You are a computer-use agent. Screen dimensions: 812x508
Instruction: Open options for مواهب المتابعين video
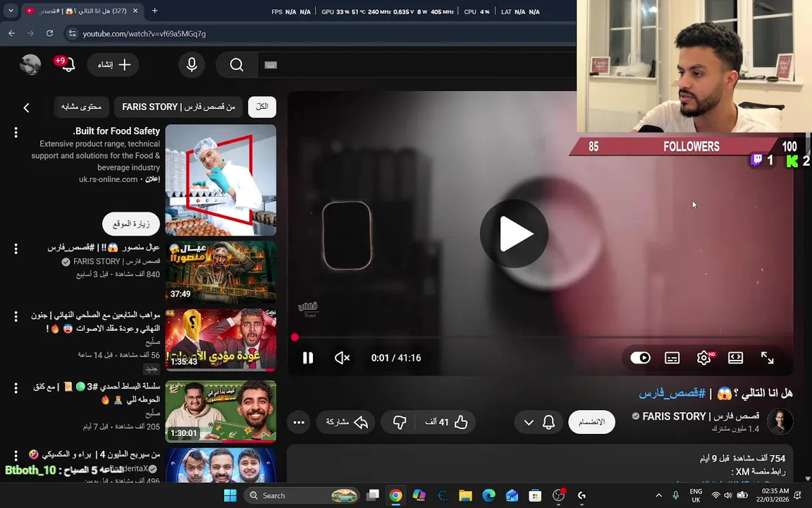(x=16, y=316)
